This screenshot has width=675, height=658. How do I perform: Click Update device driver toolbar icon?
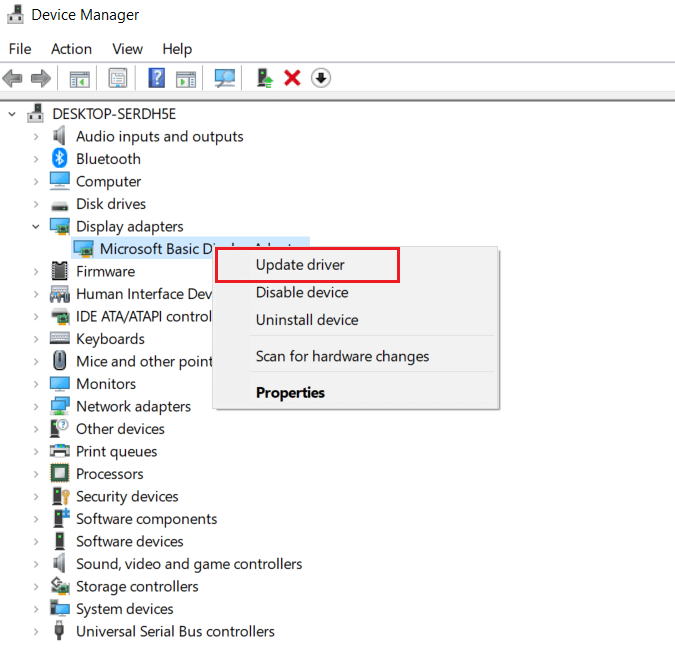(264, 78)
